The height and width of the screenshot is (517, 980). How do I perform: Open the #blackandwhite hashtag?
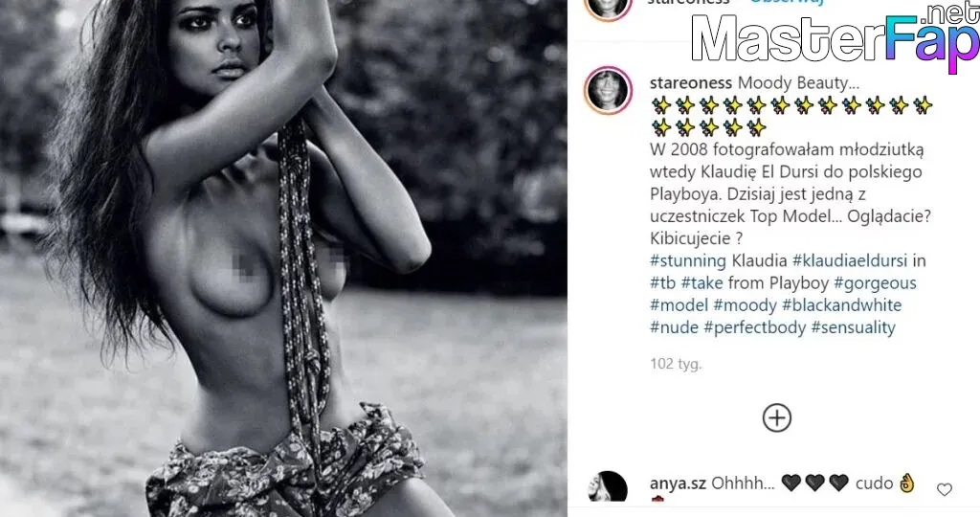pos(842,305)
